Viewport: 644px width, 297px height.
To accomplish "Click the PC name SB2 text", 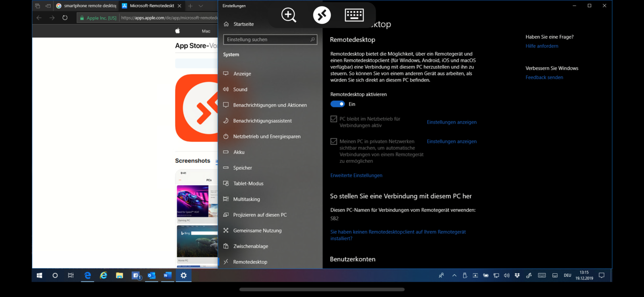I will click(334, 219).
